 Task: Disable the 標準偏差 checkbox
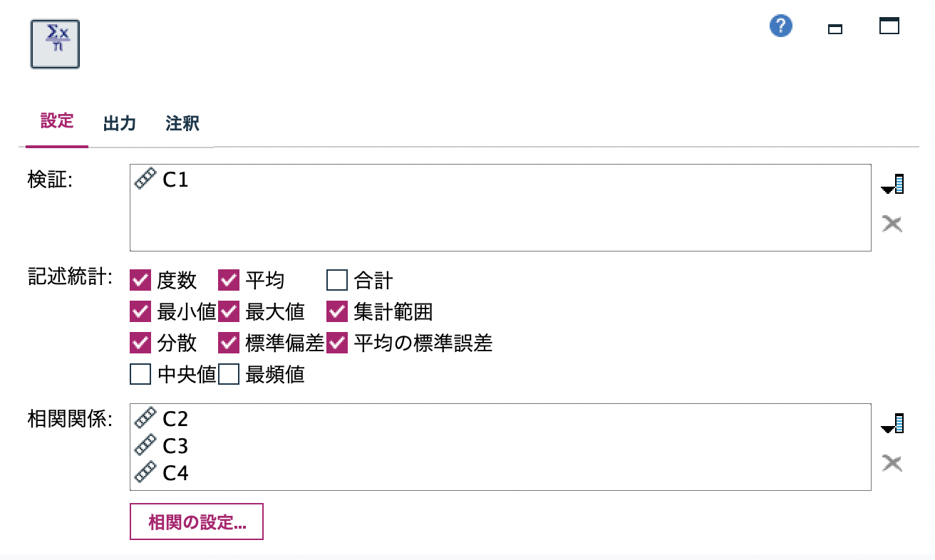(228, 343)
